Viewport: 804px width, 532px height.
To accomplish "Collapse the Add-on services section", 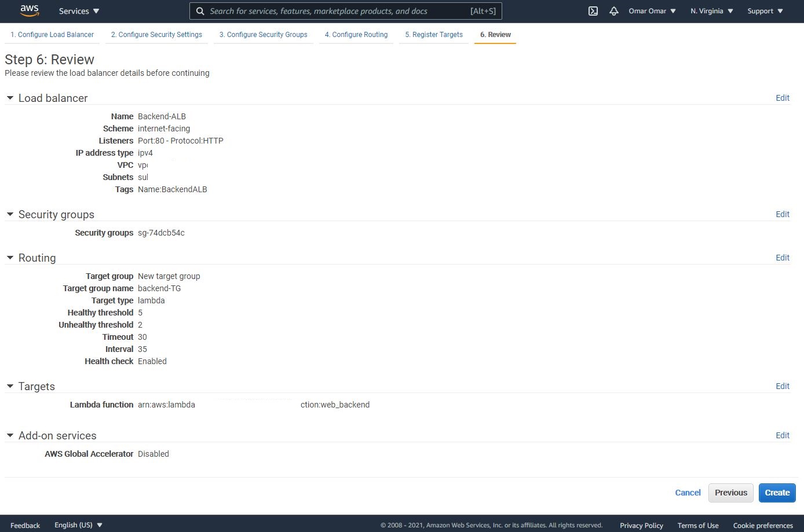I will (10, 435).
